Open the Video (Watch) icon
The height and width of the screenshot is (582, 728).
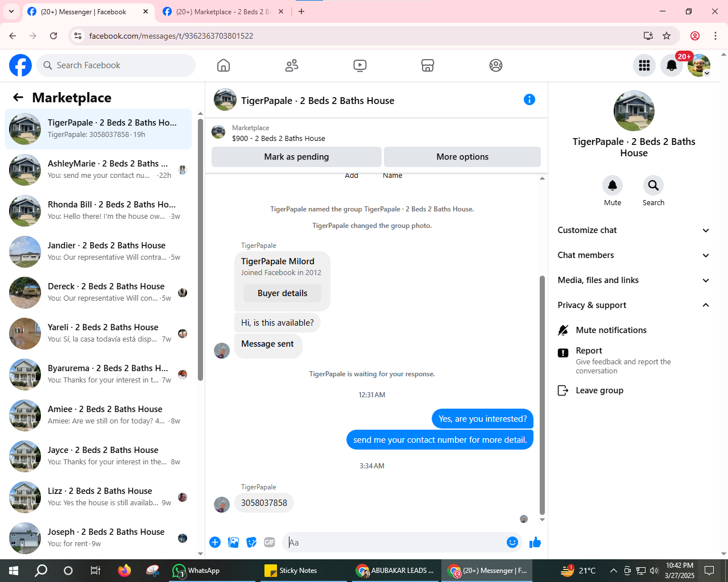click(x=360, y=65)
